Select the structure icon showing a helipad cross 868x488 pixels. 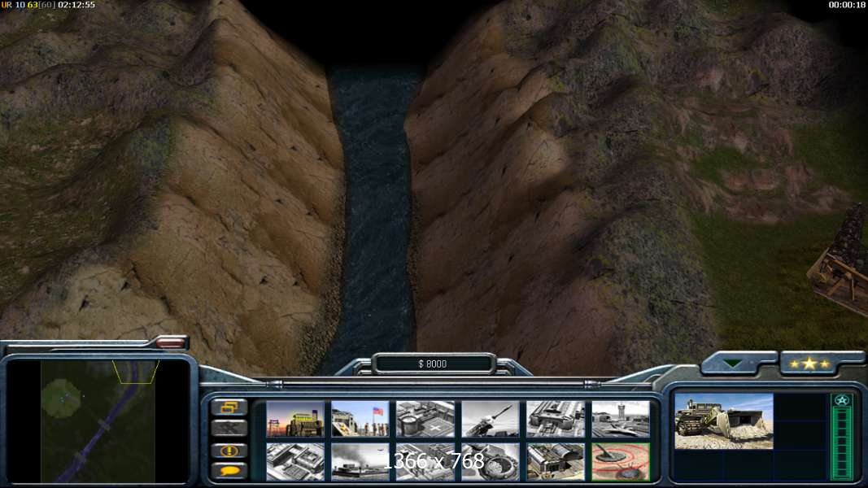425,419
